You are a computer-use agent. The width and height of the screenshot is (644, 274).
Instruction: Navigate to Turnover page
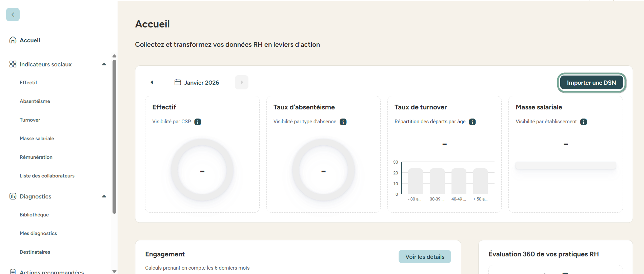(30, 120)
